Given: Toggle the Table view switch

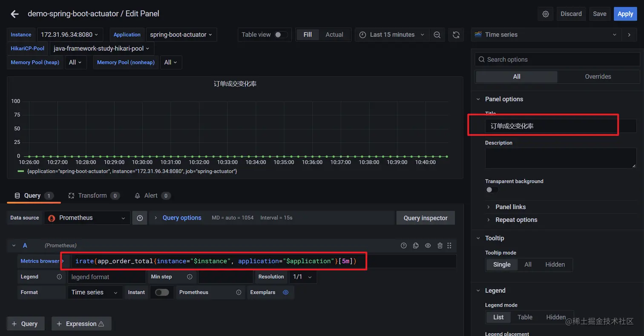Looking at the screenshot, I should [x=280, y=35].
